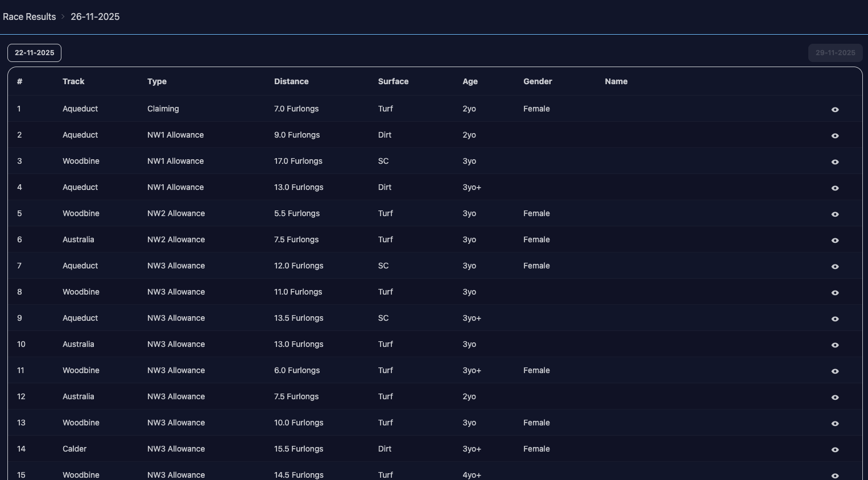View race 13 details with eye icon
This screenshot has height=480, width=868.
(834, 423)
